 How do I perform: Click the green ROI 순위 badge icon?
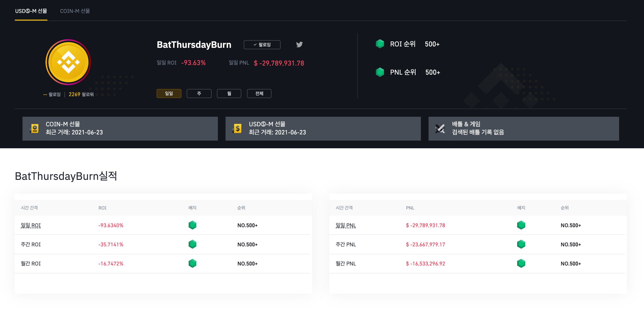coord(380,44)
